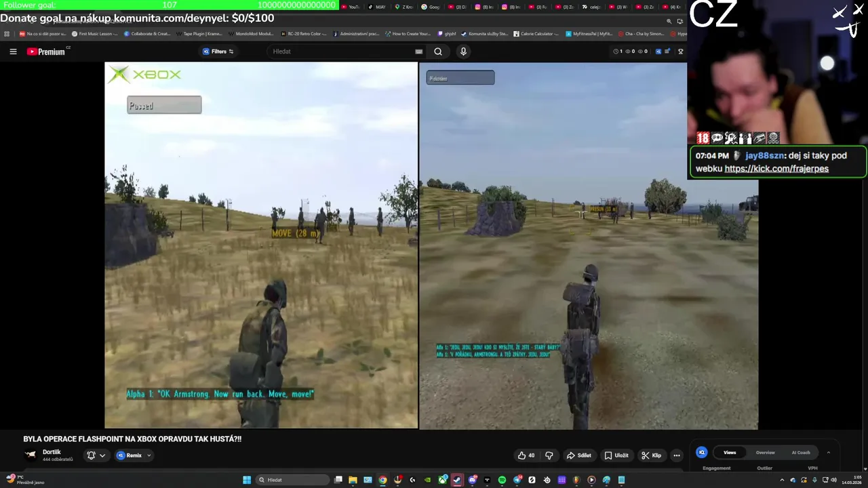
Task: Switch to the AI Coach tab
Action: click(801, 452)
